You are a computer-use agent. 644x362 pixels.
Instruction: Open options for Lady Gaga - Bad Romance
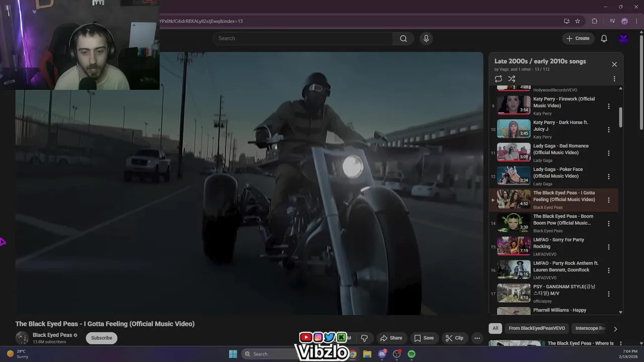click(x=609, y=153)
